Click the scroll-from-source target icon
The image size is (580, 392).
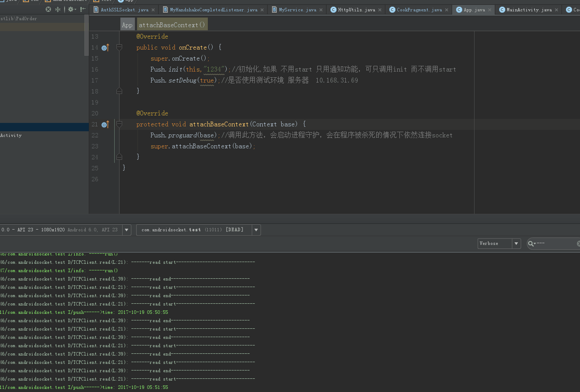[48, 9]
